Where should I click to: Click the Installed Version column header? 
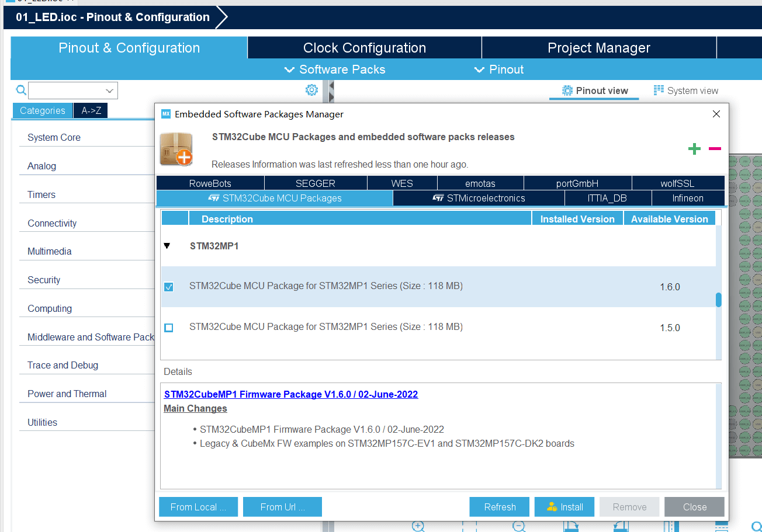coord(577,219)
